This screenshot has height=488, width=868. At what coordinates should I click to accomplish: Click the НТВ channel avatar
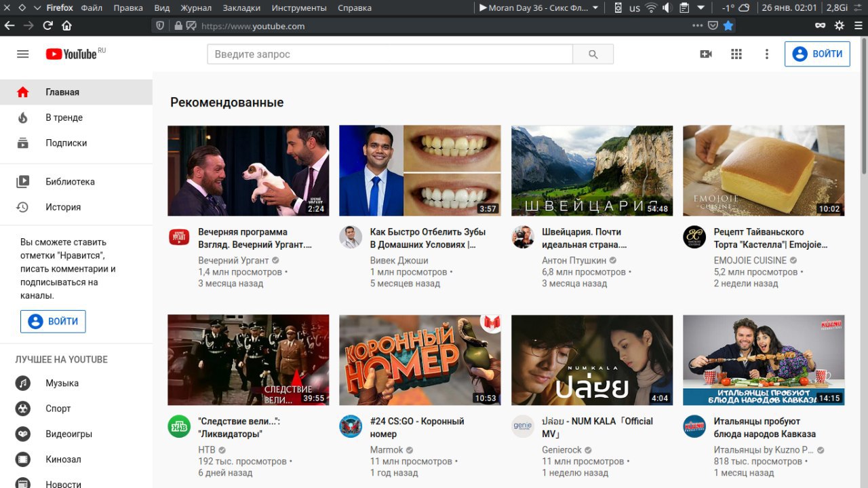click(179, 426)
